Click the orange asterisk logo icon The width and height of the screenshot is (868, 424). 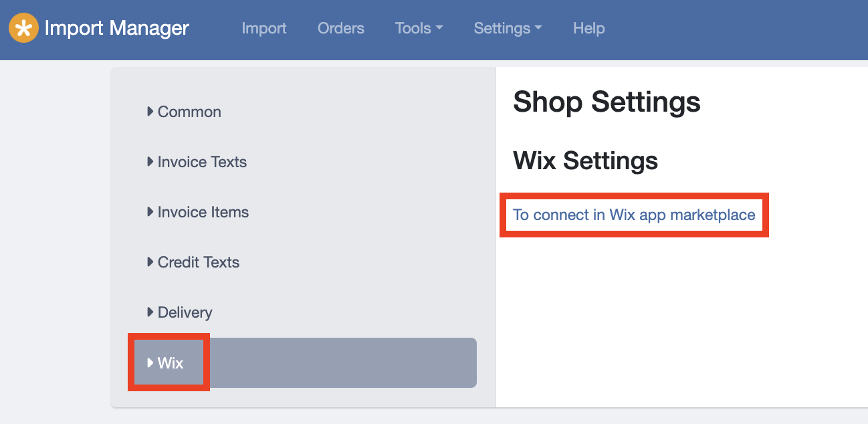click(x=23, y=28)
